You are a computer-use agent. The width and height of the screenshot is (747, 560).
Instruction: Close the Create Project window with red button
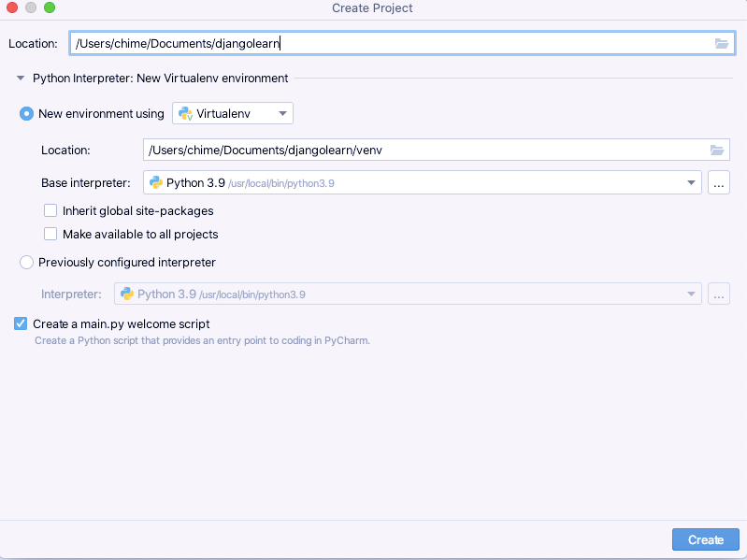[12, 7]
